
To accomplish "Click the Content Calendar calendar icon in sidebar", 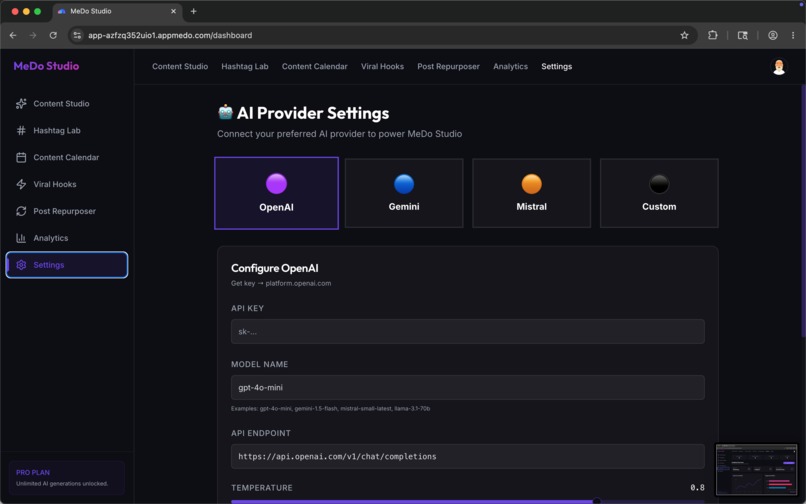I will tap(21, 157).
